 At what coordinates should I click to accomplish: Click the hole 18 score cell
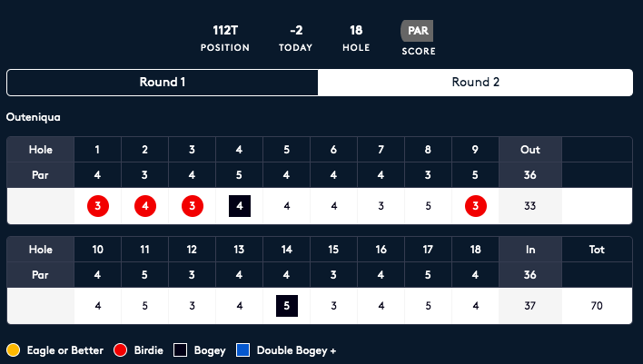pyautogui.click(x=476, y=306)
